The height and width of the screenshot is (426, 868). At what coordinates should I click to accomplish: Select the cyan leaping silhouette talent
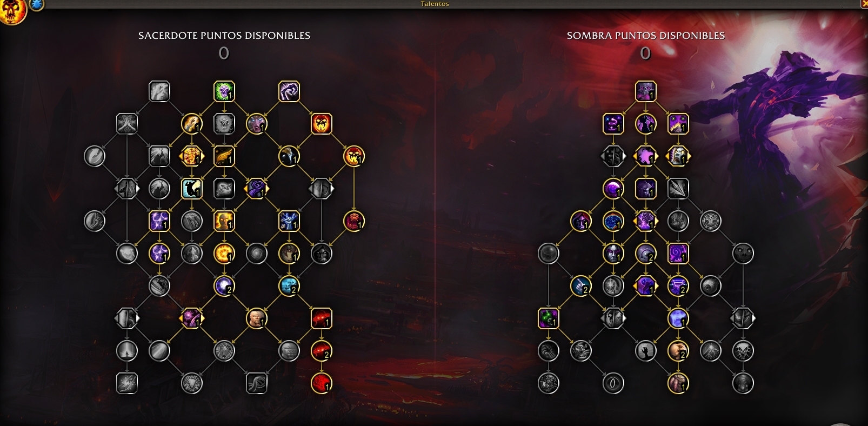(x=191, y=189)
